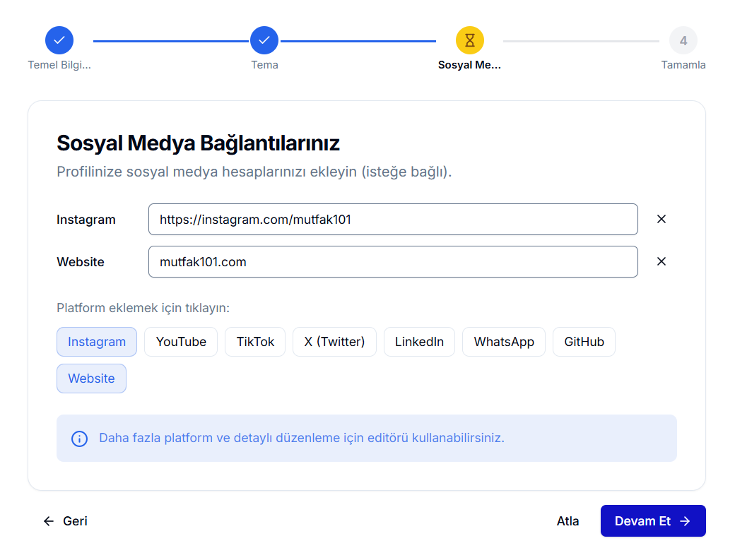Add the X (Twitter) platform
This screenshot has width=735, height=560.
coord(334,342)
